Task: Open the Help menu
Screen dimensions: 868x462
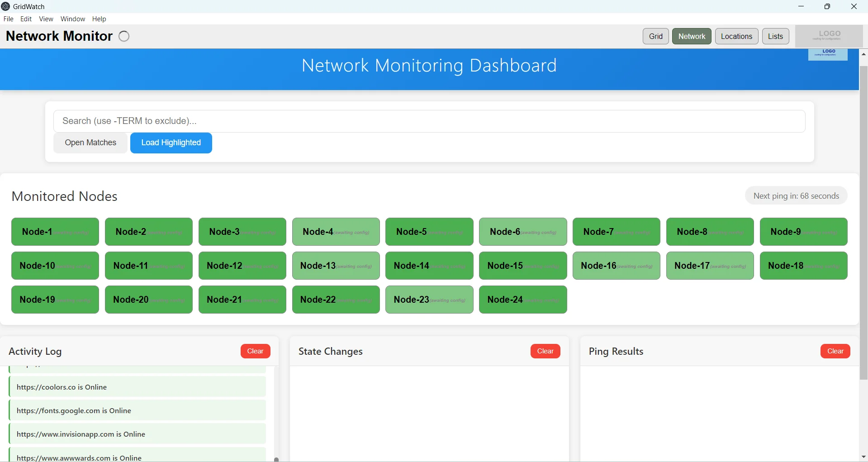Action: 99,19
